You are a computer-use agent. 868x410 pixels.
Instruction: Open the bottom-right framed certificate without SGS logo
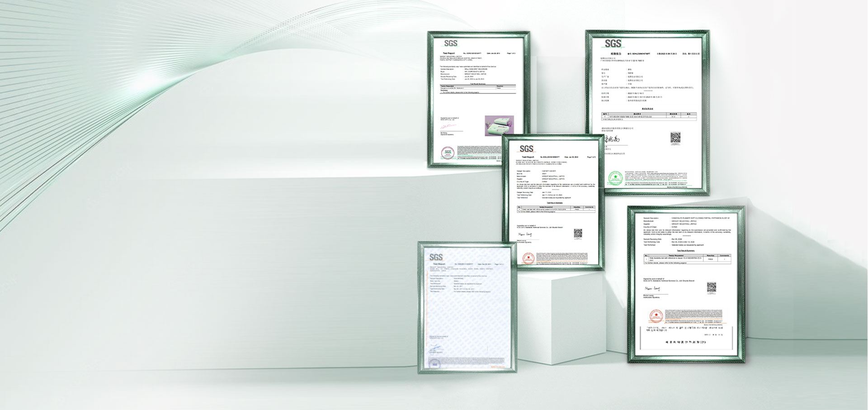pos(686,285)
